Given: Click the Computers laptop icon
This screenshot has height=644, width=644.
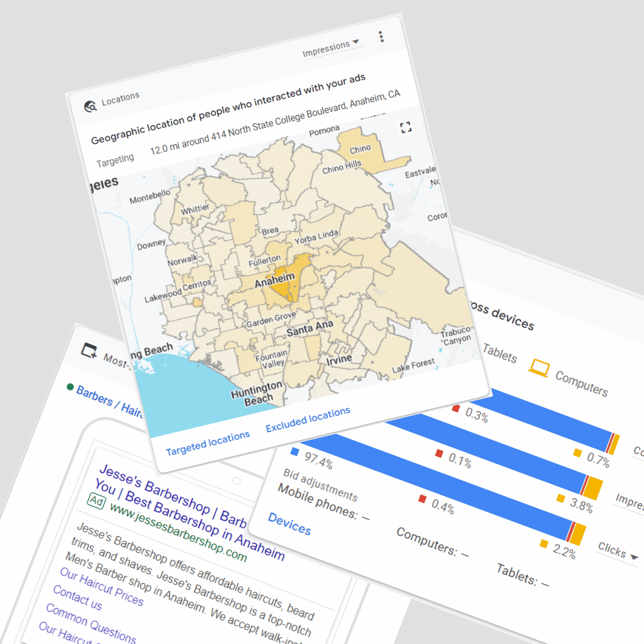Looking at the screenshot, I should pos(539,368).
